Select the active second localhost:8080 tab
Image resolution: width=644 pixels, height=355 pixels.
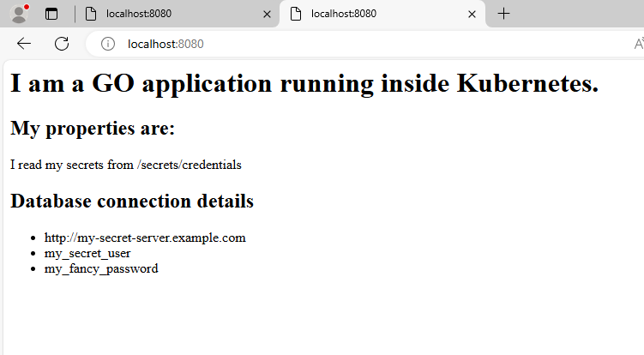pyautogui.click(x=382, y=14)
